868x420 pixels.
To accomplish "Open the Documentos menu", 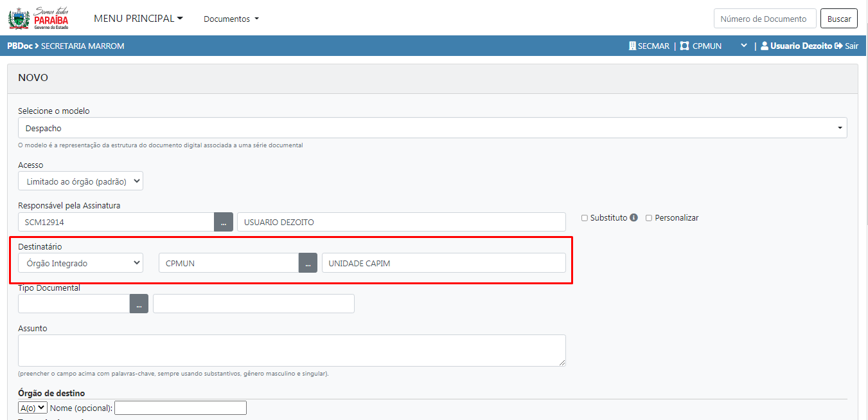I will [231, 19].
